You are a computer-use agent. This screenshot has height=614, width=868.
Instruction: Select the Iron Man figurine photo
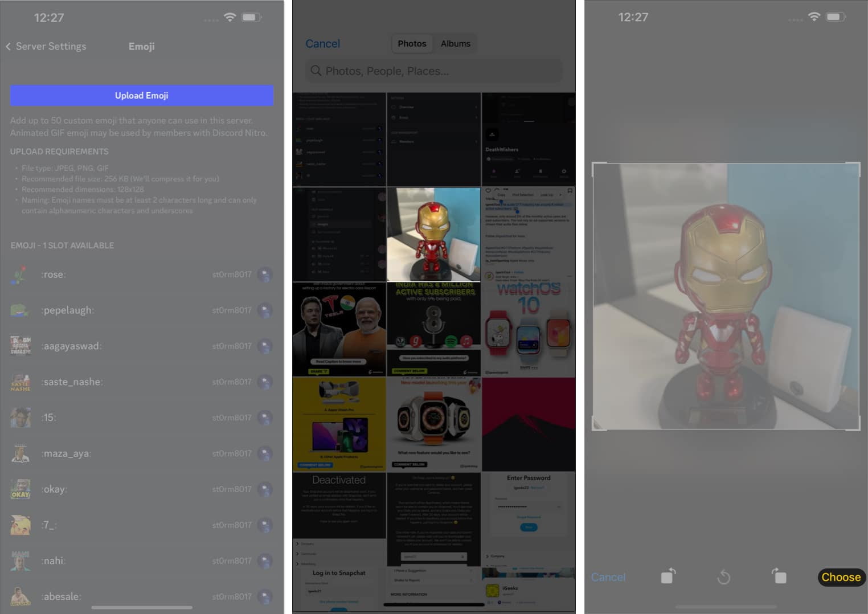pyautogui.click(x=433, y=235)
